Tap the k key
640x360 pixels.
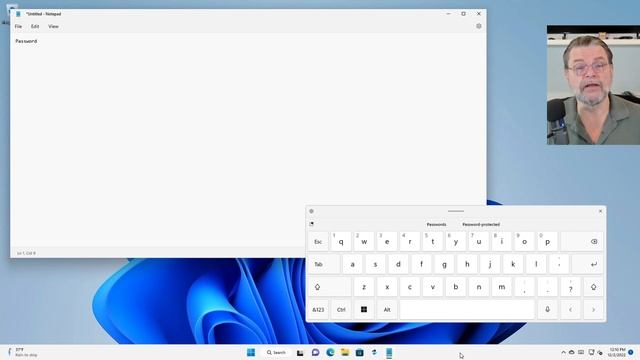pyautogui.click(x=513, y=264)
